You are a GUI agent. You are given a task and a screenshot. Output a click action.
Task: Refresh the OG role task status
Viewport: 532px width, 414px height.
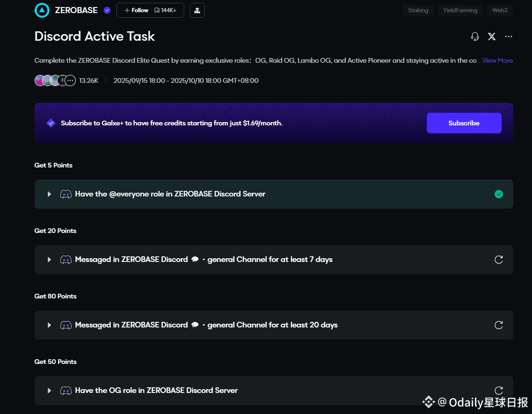499,391
